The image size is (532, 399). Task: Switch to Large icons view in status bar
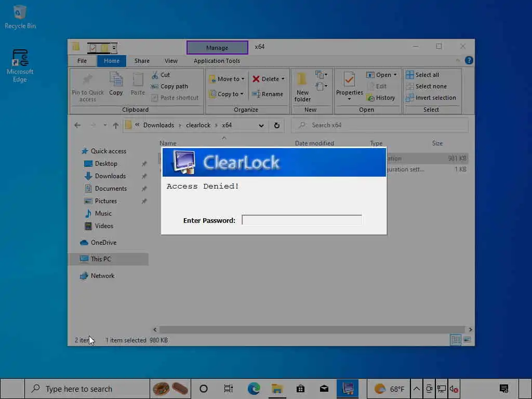click(467, 340)
